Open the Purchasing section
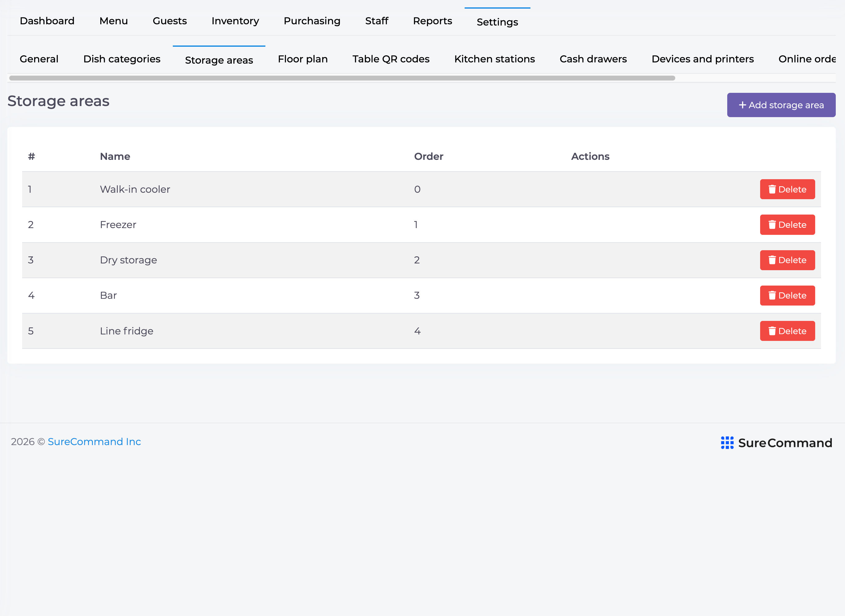The height and width of the screenshot is (616, 845). 312,21
